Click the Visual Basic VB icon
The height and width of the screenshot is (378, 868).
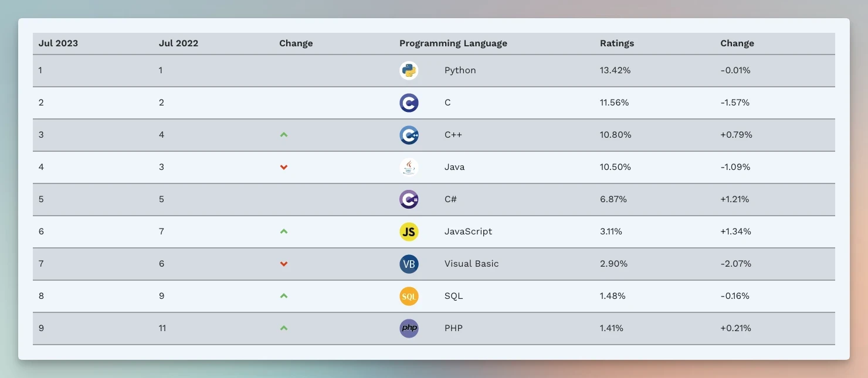(x=409, y=264)
